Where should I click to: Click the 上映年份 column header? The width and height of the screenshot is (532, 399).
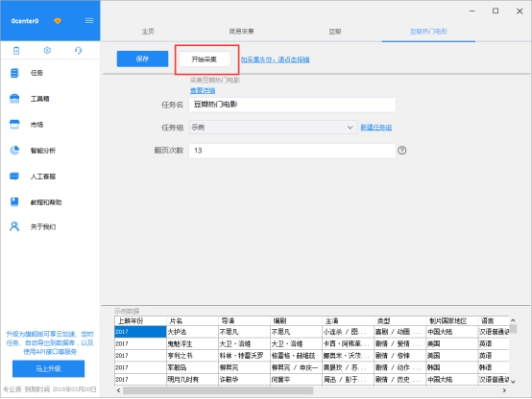[x=140, y=320]
